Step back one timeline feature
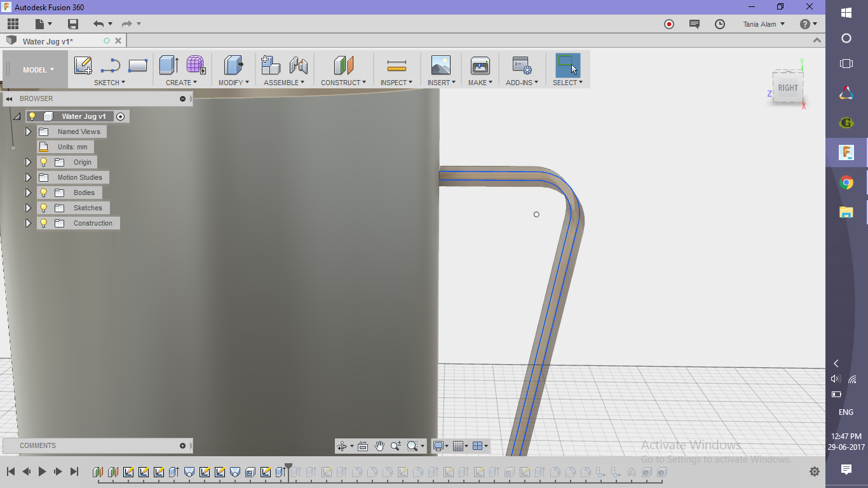Image resolution: width=868 pixels, height=488 pixels. (27, 471)
